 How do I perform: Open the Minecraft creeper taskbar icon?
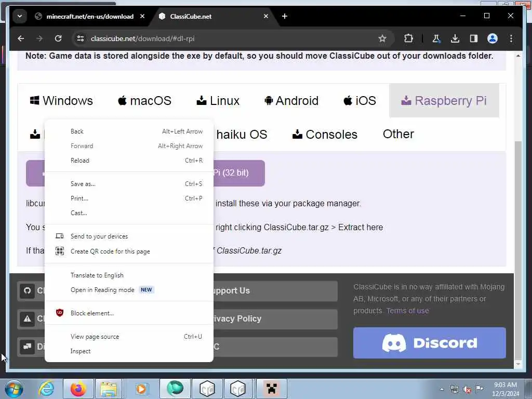tap(271, 389)
